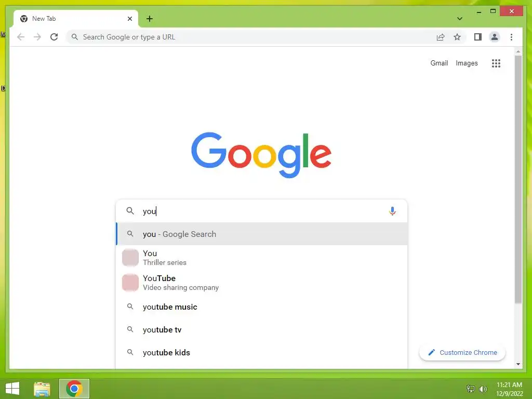Pick the 'youtube tv' suggestion
The height and width of the screenshot is (399, 532).
pos(262,329)
